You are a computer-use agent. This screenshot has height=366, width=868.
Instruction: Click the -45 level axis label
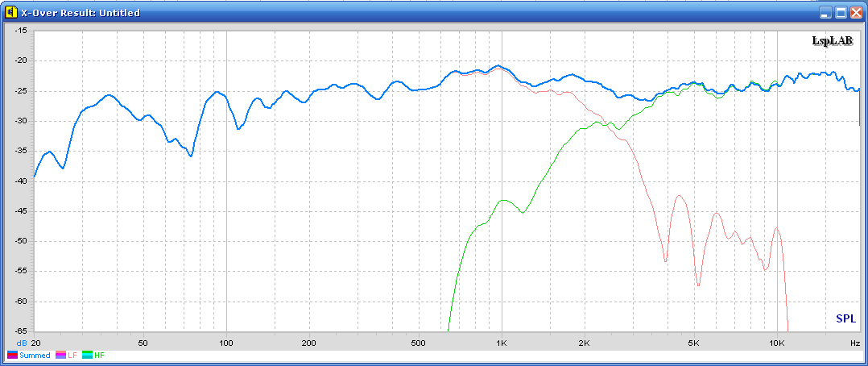click(21, 211)
